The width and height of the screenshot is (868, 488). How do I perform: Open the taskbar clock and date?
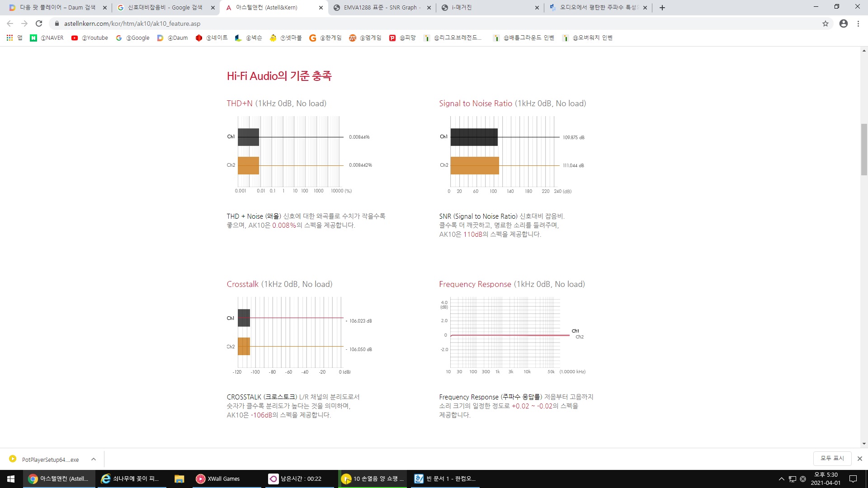click(x=826, y=479)
